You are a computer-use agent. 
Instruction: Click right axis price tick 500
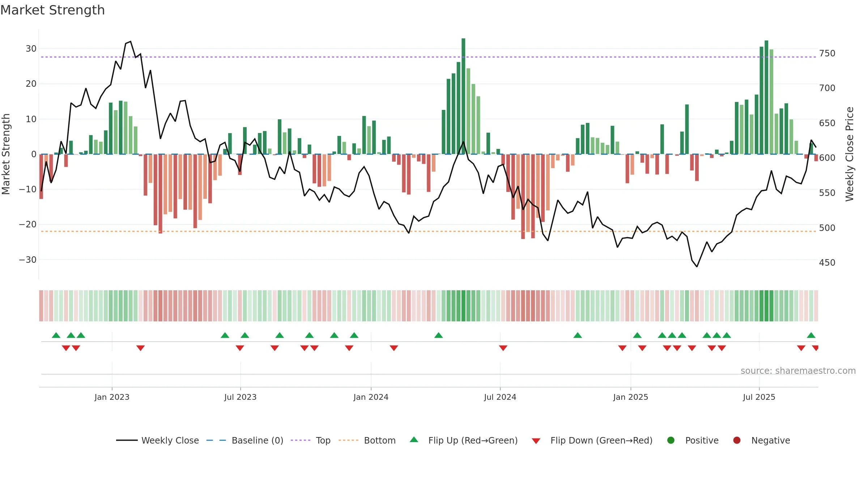[827, 228]
